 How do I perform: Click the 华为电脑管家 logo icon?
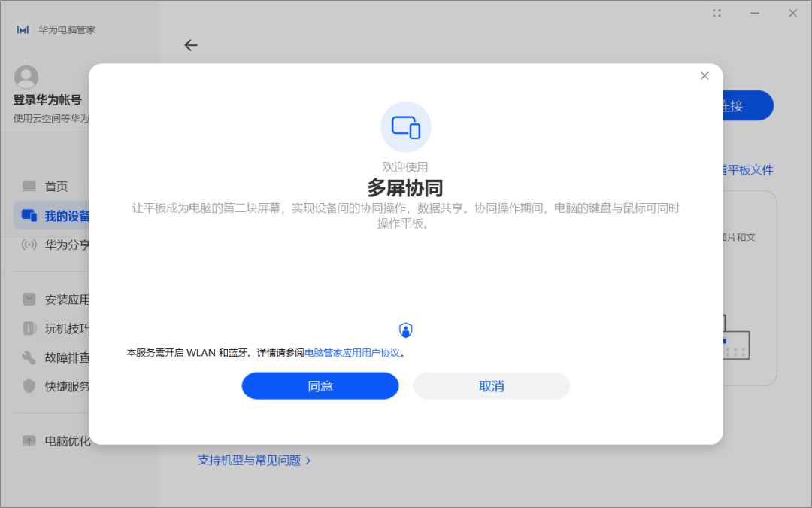pyautogui.click(x=23, y=29)
